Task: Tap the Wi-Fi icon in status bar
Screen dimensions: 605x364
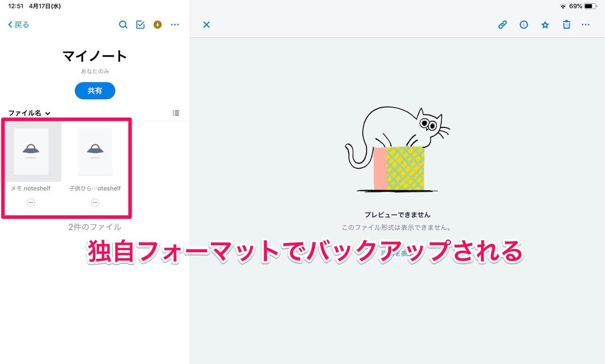Action: 563,6
